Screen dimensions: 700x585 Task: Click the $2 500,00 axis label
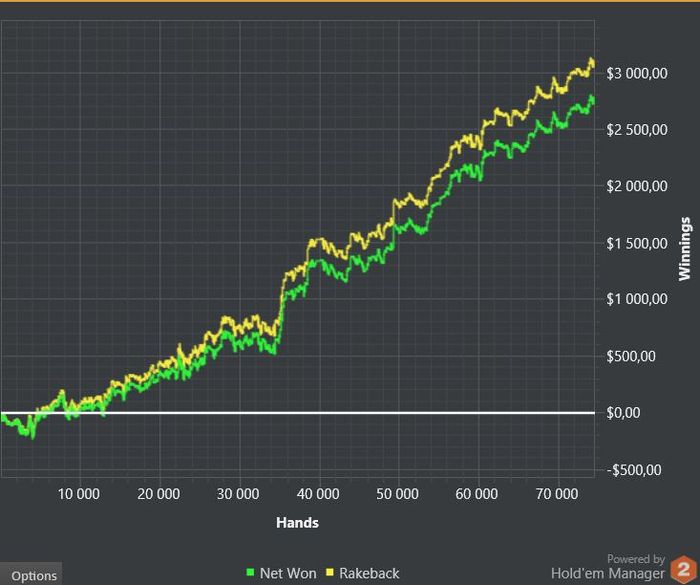637,130
